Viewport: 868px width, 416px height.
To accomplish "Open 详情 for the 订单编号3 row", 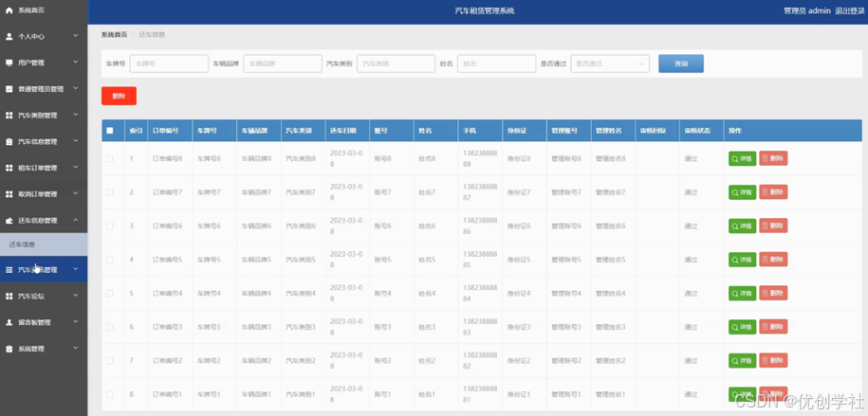I will point(743,327).
